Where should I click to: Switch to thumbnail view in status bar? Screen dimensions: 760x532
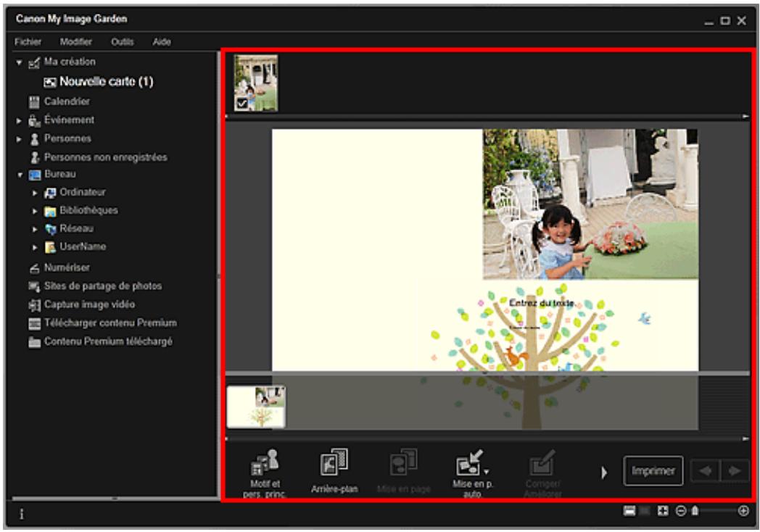click(629, 511)
